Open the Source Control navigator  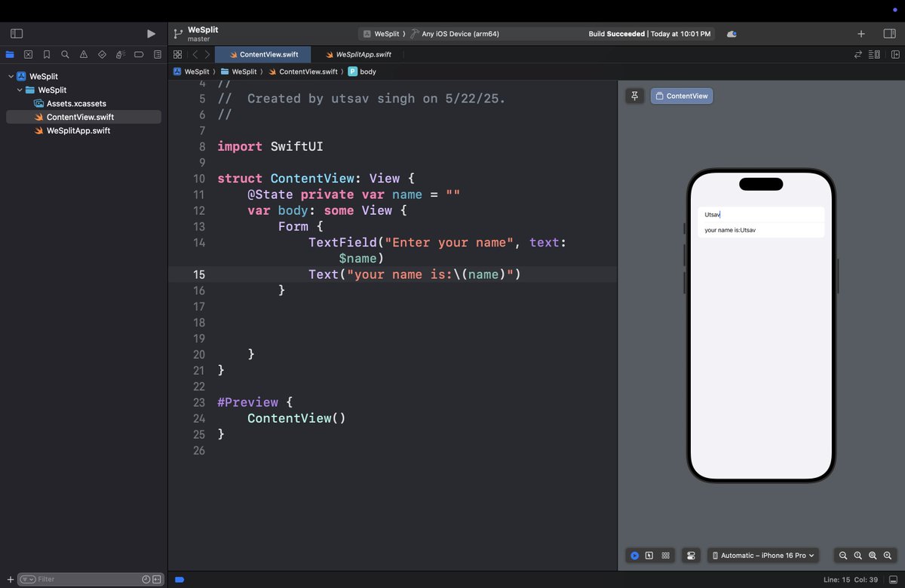[28, 54]
